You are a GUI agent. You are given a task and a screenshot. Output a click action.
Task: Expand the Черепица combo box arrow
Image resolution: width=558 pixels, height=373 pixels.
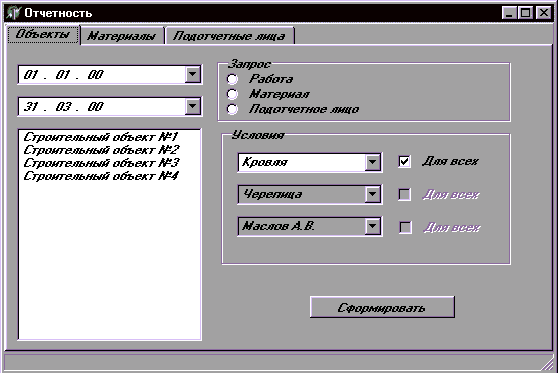tap(373, 194)
